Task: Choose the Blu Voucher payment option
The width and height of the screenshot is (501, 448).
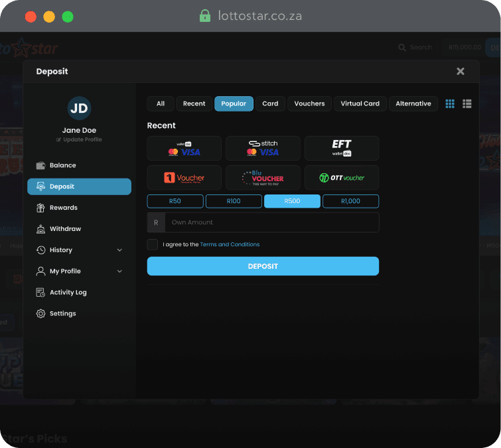Action: click(x=263, y=178)
